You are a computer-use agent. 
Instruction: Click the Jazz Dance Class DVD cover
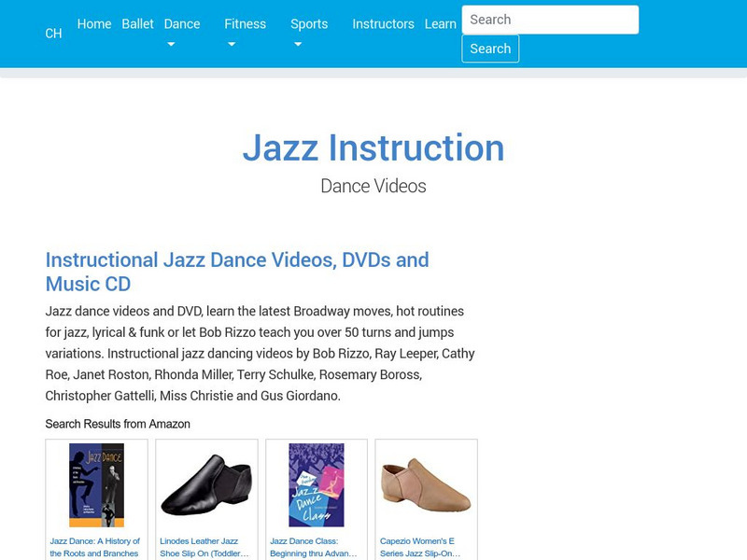point(316,485)
